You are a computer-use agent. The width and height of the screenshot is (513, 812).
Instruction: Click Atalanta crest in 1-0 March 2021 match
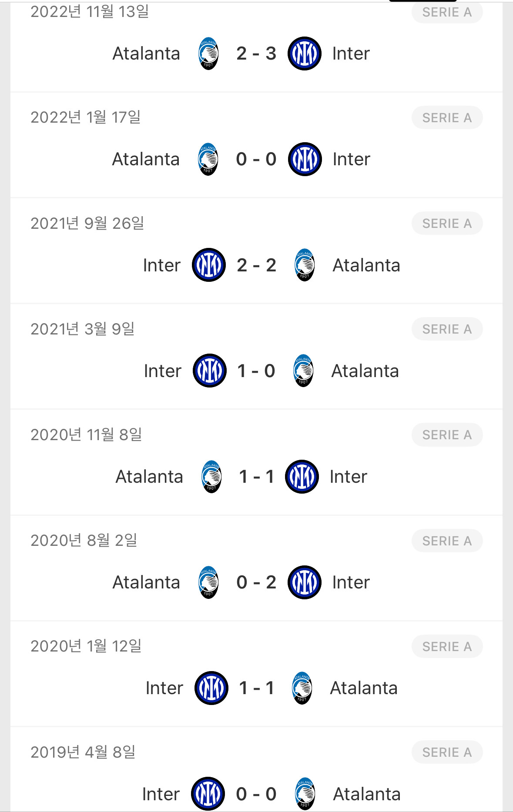tap(303, 371)
